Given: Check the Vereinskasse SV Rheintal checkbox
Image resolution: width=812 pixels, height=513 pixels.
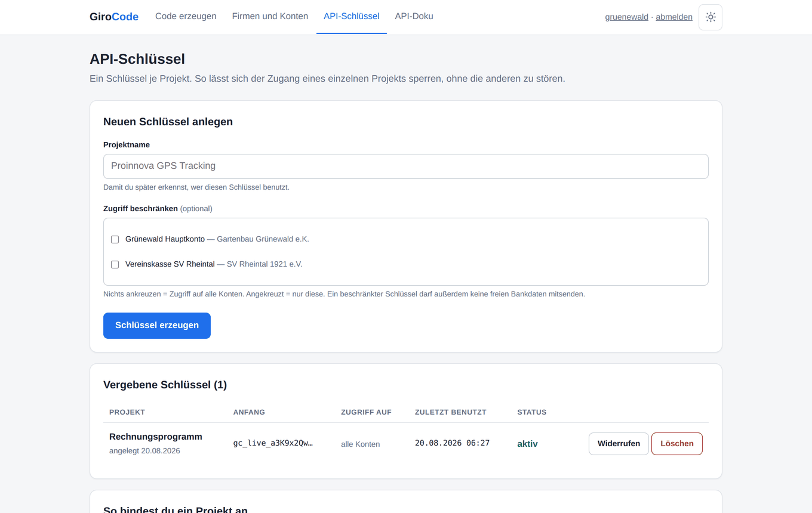Looking at the screenshot, I should click(x=115, y=264).
